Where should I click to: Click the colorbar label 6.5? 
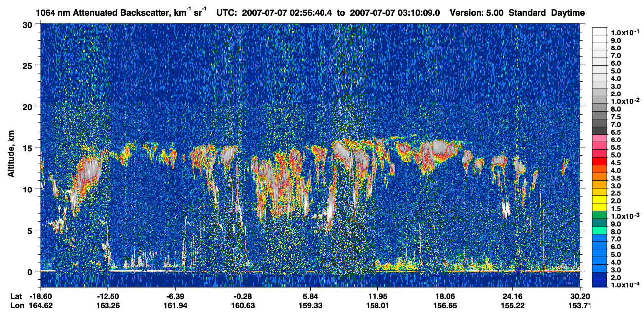coord(616,132)
